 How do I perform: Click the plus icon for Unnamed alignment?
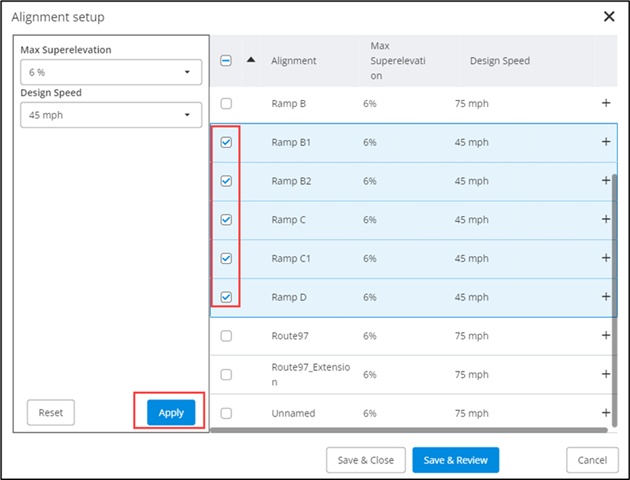[x=605, y=413]
